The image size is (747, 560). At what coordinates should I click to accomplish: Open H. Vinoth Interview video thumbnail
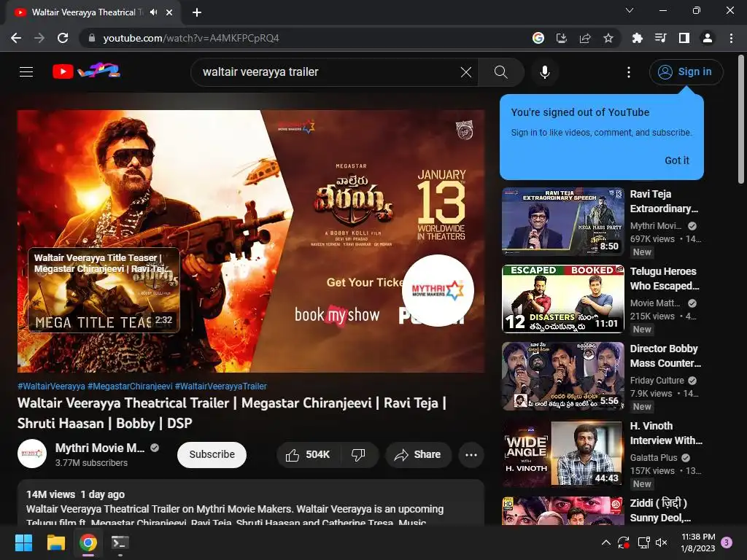pyautogui.click(x=563, y=454)
